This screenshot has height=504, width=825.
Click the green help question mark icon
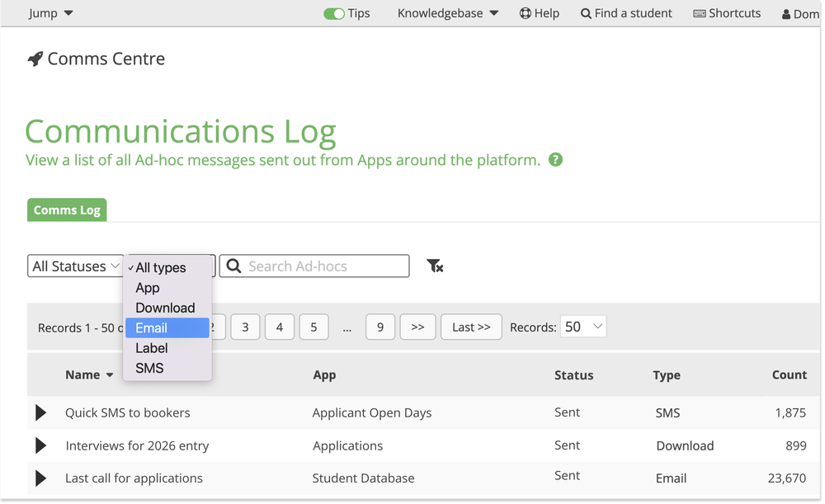tap(555, 159)
